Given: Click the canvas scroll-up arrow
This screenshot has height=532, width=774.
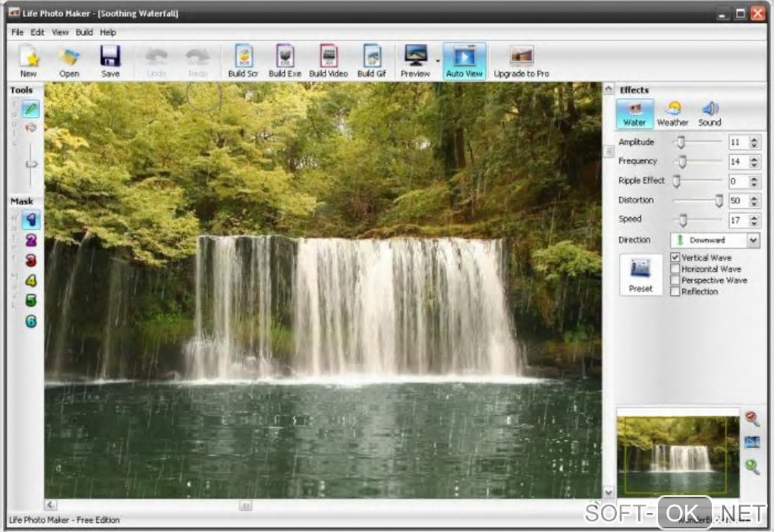Looking at the screenshot, I should pyautogui.click(x=608, y=89).
